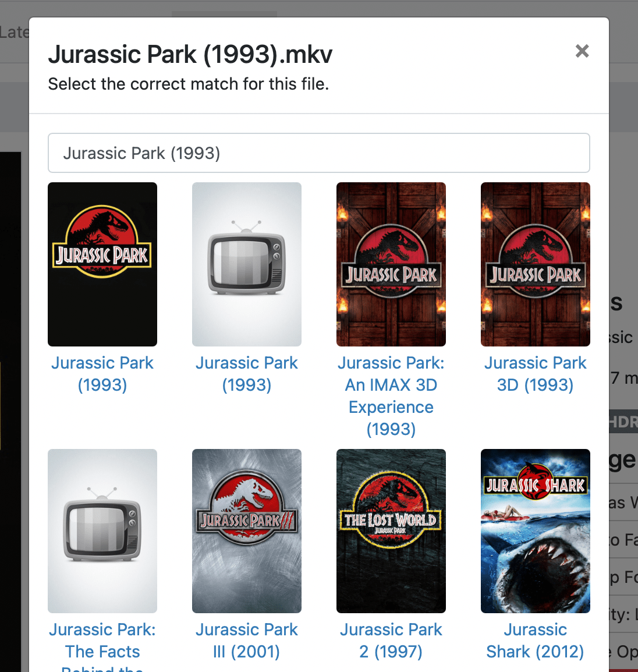Choose the TV placeholder for Jurassic Park (1993)

pos(247,264)
